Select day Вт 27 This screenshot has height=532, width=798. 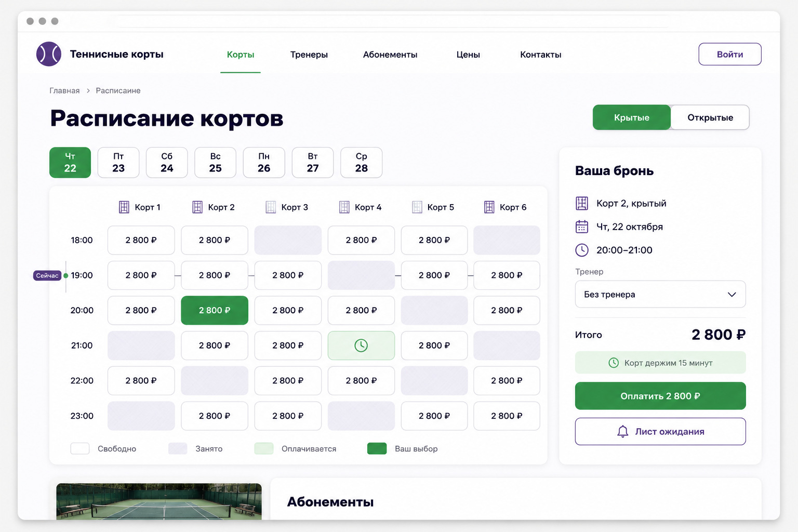click(x=313, y=163)
